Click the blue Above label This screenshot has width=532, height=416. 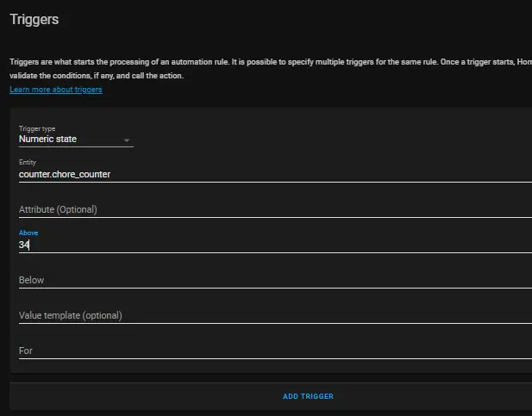pos(28,233)
